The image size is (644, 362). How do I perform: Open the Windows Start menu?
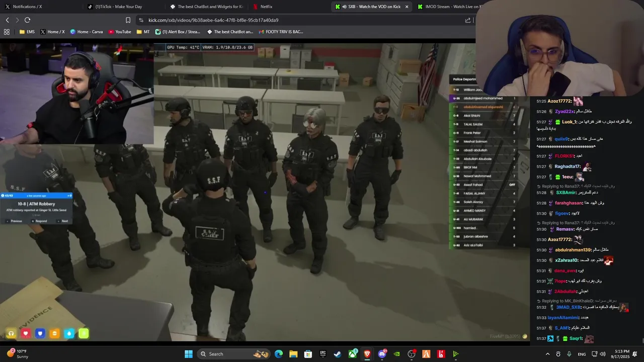[x=189, y=354]
